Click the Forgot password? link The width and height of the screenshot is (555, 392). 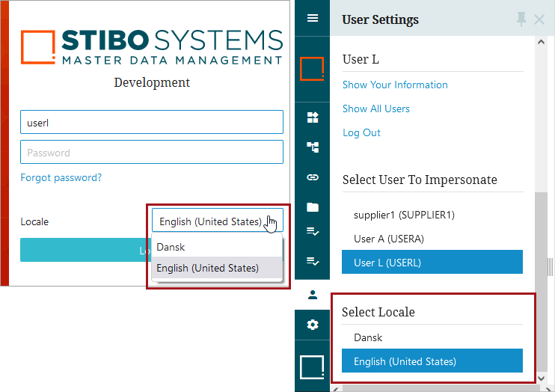[x=61, y=177]
